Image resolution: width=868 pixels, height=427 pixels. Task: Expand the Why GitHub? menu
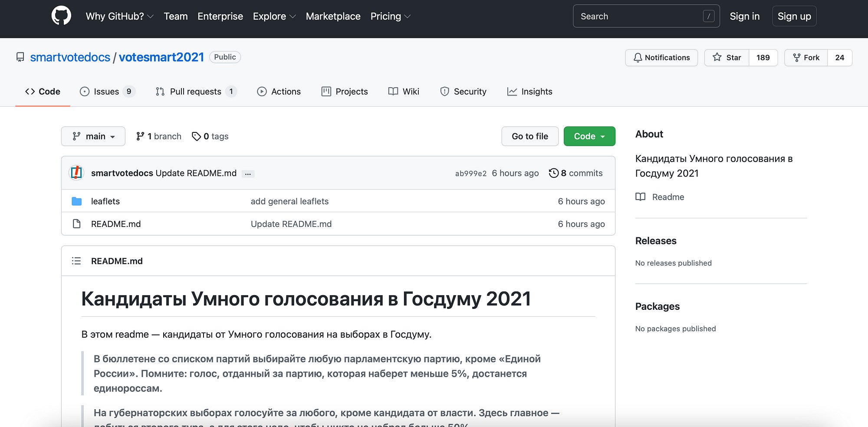coord(119,16)
